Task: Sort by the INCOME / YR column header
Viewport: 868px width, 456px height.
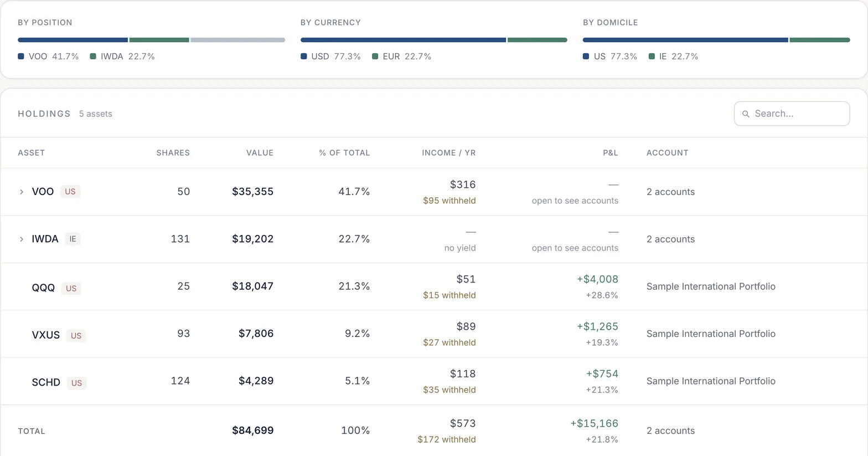Action: coord(449,153)
